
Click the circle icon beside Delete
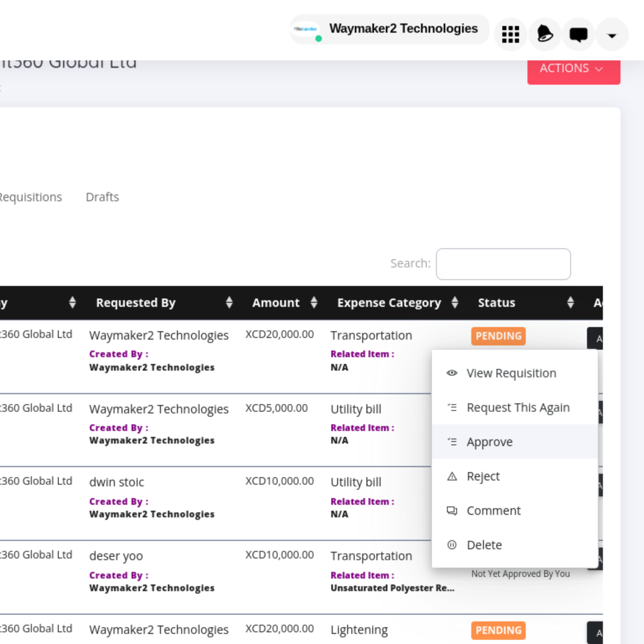(452, 545)
